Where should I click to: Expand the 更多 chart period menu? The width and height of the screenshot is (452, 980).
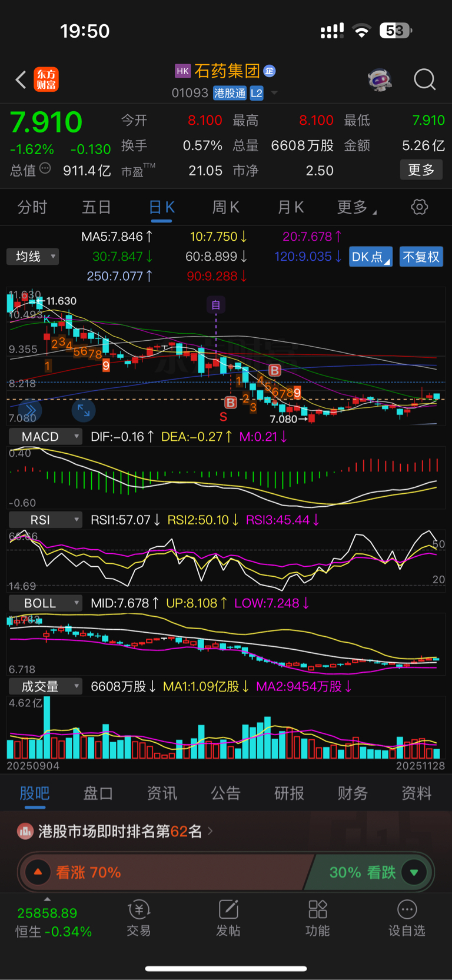[357, 207]
